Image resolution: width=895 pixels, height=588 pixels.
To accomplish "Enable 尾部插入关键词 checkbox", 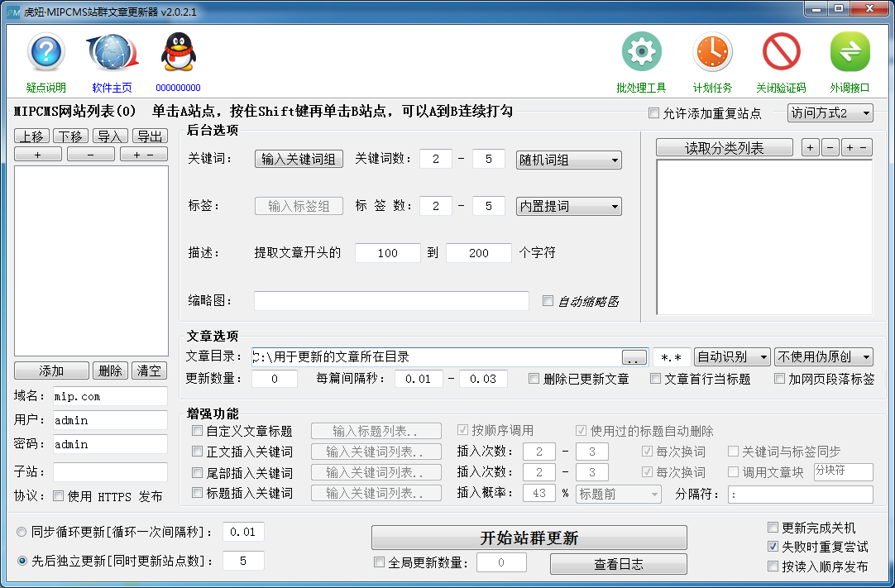I will point(197,473).
